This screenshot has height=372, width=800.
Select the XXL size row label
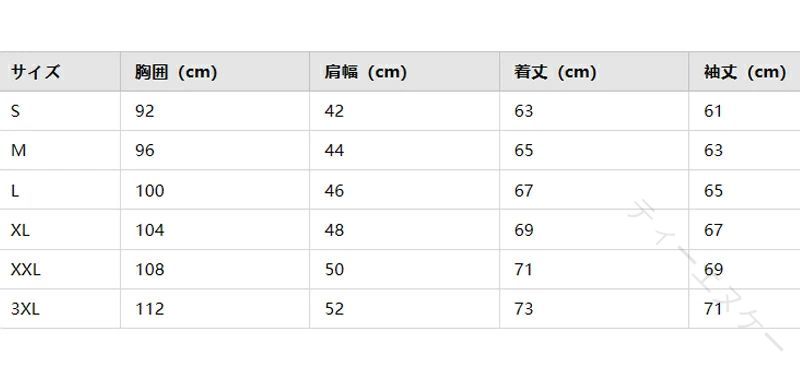click(26, 269)
